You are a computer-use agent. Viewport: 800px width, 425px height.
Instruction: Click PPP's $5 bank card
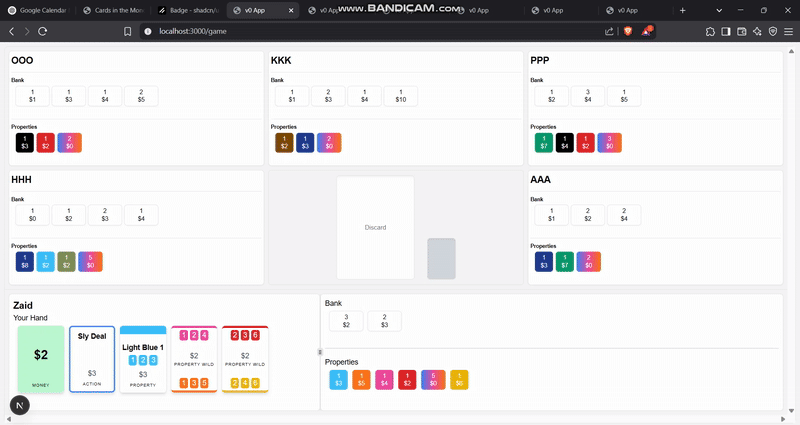click(624, 96)
